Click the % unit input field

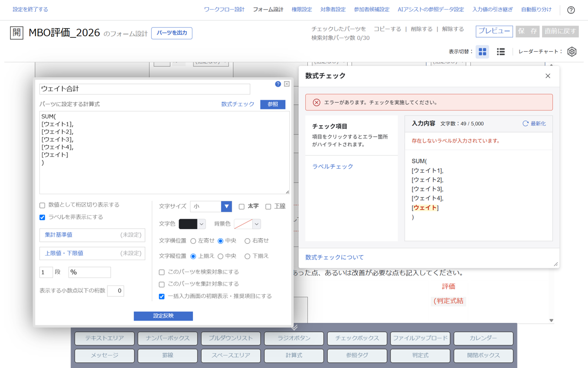coord(90,272)
